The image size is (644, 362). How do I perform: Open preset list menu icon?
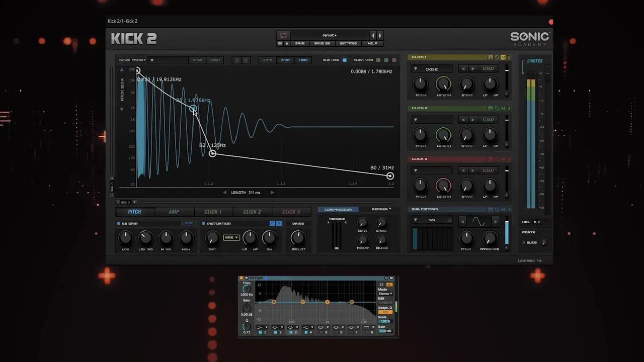280,43
